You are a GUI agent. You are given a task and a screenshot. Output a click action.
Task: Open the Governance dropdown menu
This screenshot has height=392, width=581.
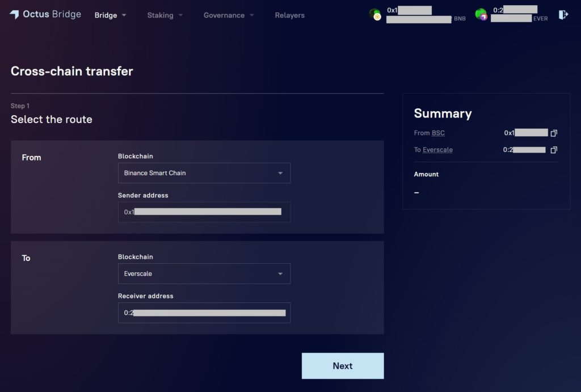coord(228,15)
